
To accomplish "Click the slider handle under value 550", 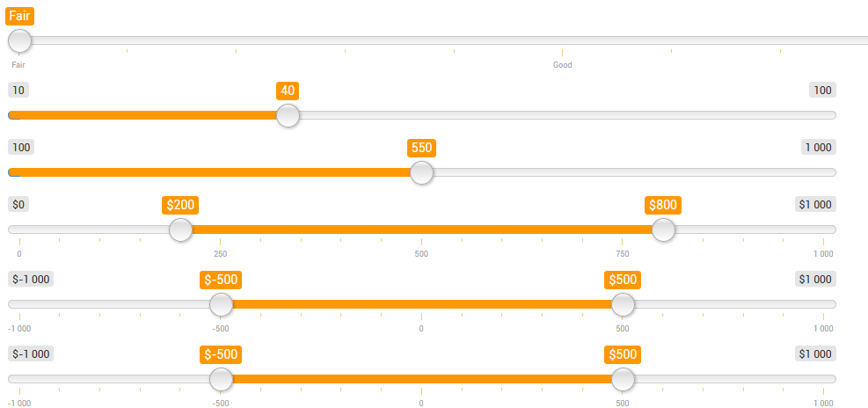I will tap(422, 172).
